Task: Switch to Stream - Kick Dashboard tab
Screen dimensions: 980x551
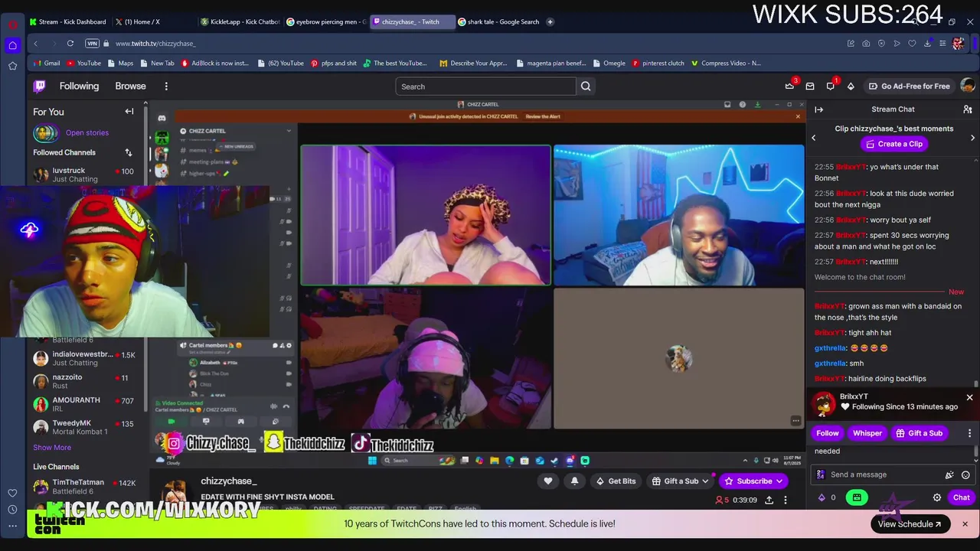Action: click(67, 21)
